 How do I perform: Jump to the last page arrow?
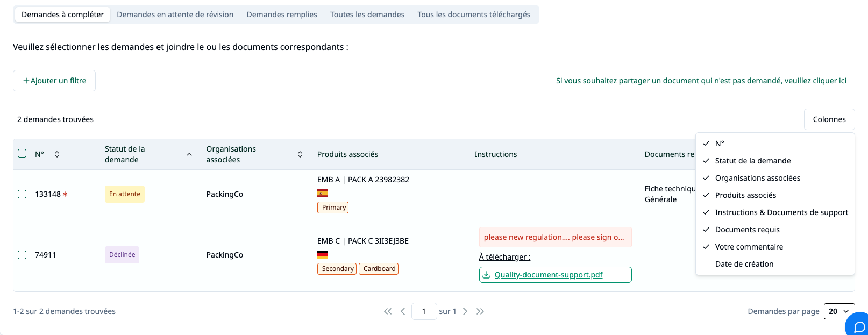[x=480, y=311]
